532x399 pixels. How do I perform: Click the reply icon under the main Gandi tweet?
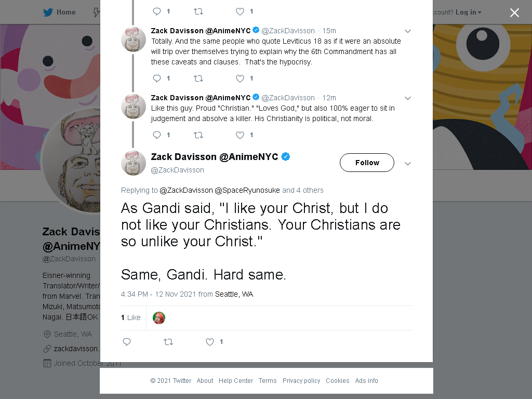click(127, 342)
